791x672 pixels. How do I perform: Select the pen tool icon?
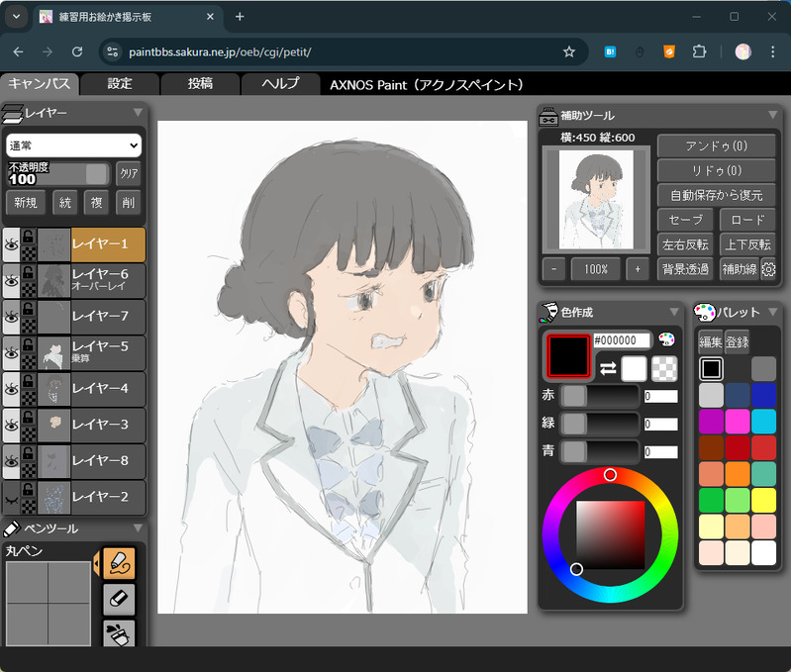119,563
